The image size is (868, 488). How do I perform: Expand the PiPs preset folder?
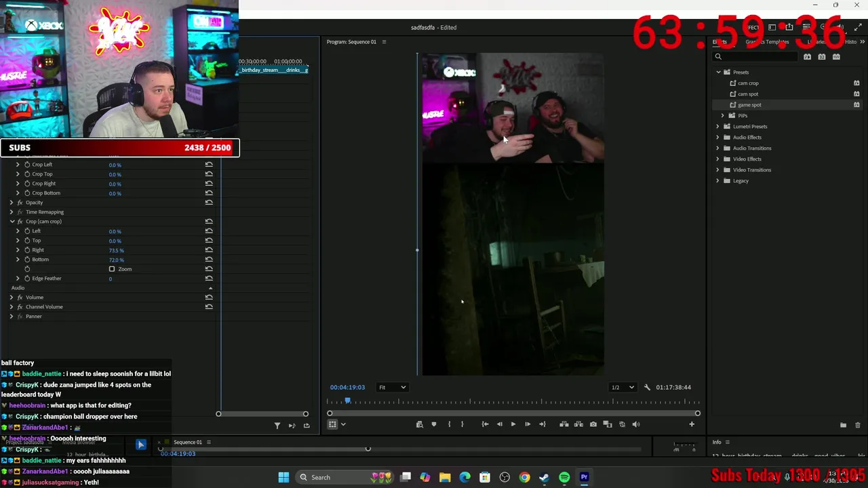[x=723, y=116]
